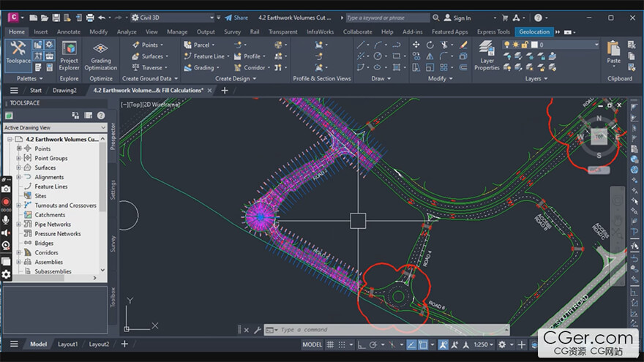This screenshot has width=644, height=362.
Task: Click the Share button
Action: [236, 18]
